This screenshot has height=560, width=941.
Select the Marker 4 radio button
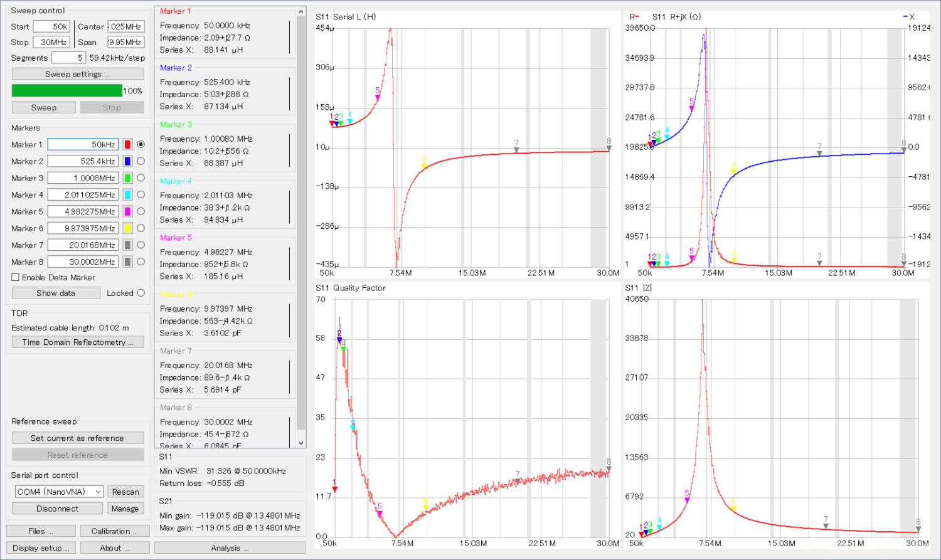[141, 194]
